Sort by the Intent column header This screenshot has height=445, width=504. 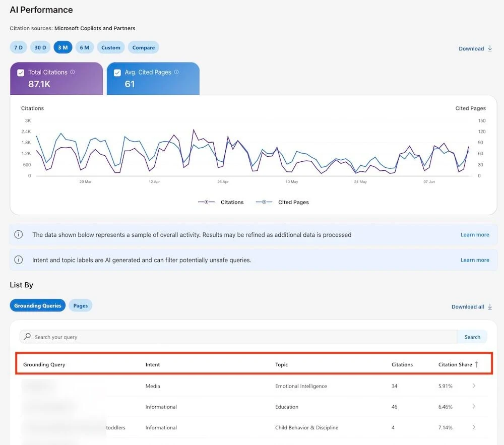point(152,364)
